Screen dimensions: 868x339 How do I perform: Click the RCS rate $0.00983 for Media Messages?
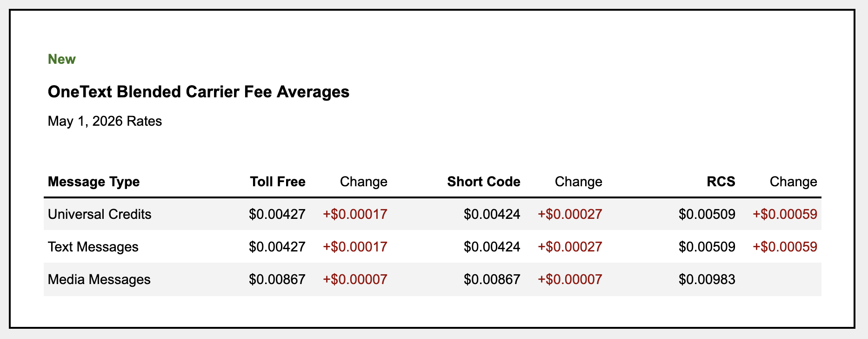[707, 279]
